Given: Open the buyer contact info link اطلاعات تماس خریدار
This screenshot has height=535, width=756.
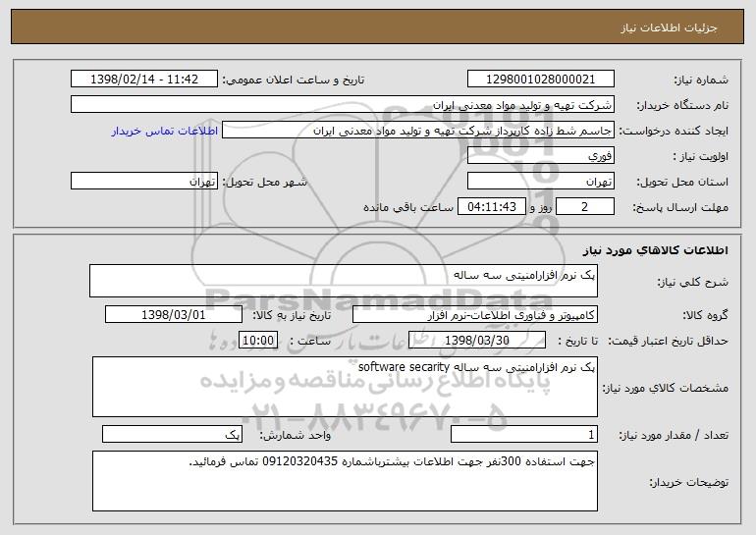Looking at the screenshot, I should [165, 132].
